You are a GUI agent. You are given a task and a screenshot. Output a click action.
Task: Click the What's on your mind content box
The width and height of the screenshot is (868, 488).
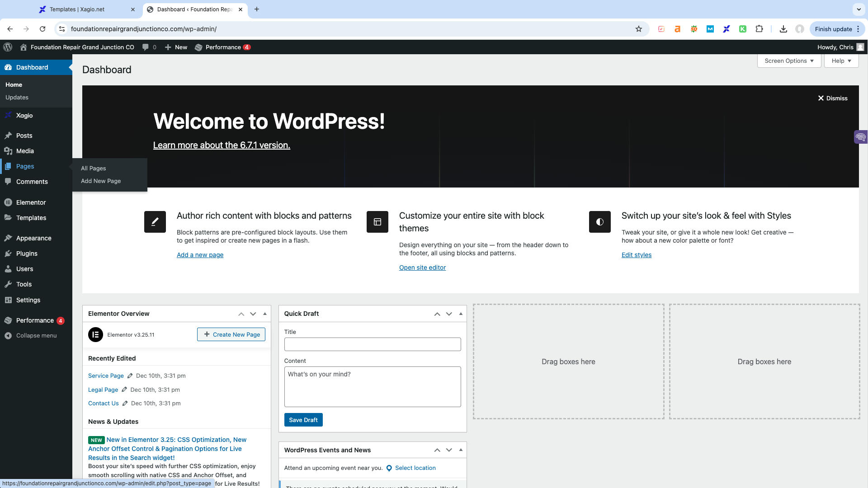(x=373, y=387)
